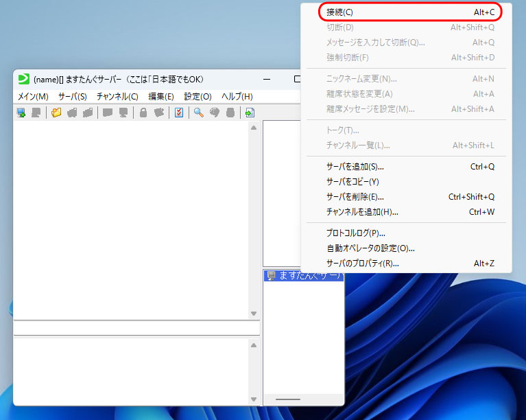This screenshot has height=420, width=526.
Task: Pick チャンネルを追加(H)... from the menu
Action: pyautogui.click(x=362, y=212)
